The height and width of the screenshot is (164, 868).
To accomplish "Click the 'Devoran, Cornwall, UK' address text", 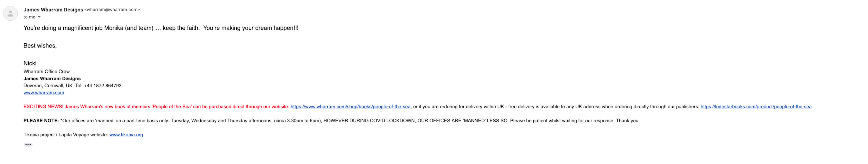I will [x=49, y=86].
